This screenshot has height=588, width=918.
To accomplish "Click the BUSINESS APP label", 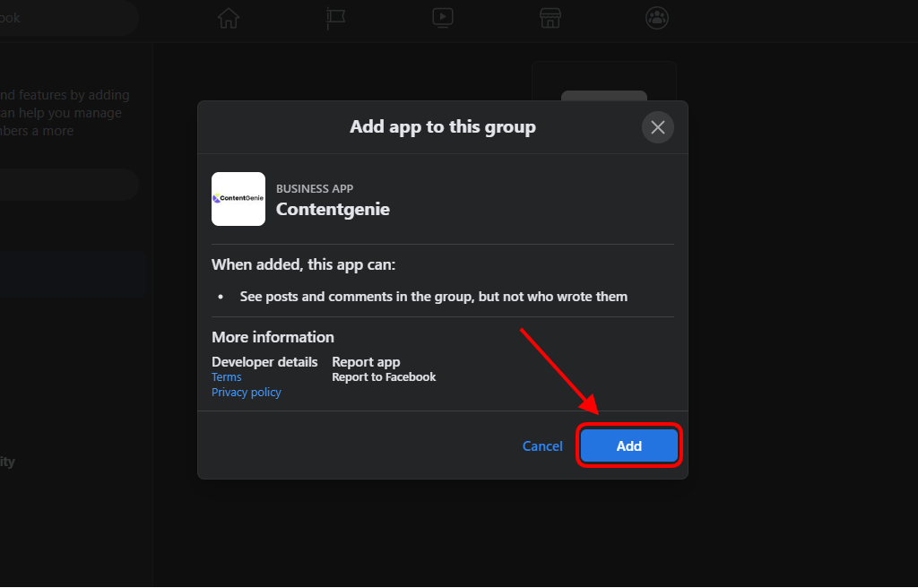I will point(315,188).
